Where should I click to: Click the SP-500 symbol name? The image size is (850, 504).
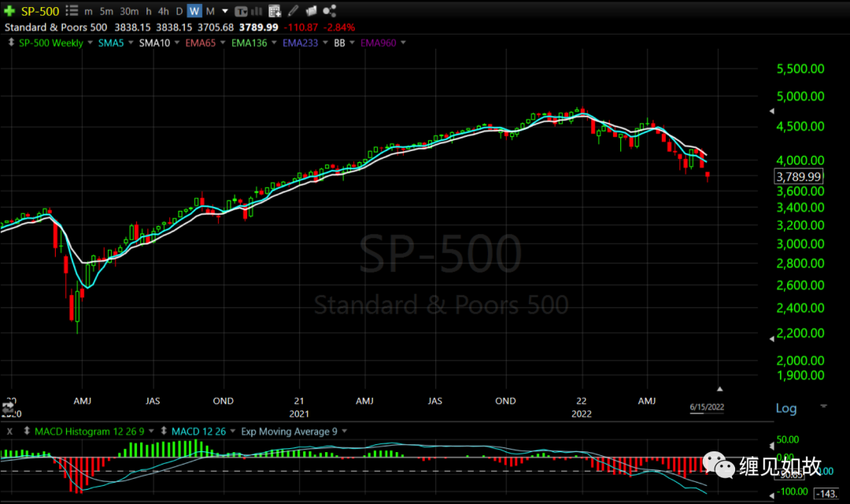(40, 11)
